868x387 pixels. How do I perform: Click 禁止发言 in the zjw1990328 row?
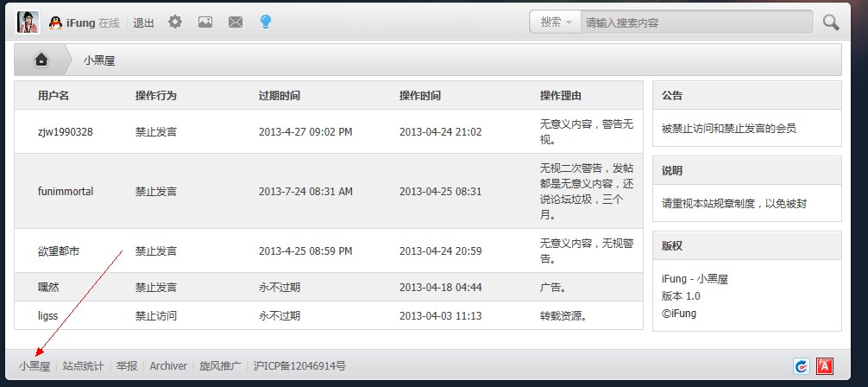click(x=156, y=132)
